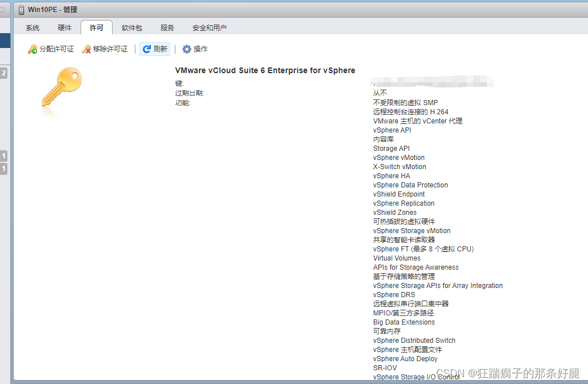Click the 远程虚拟串行端口集中器 line
This screenshot has width=588, height=384.
click(x=411, y=304)
